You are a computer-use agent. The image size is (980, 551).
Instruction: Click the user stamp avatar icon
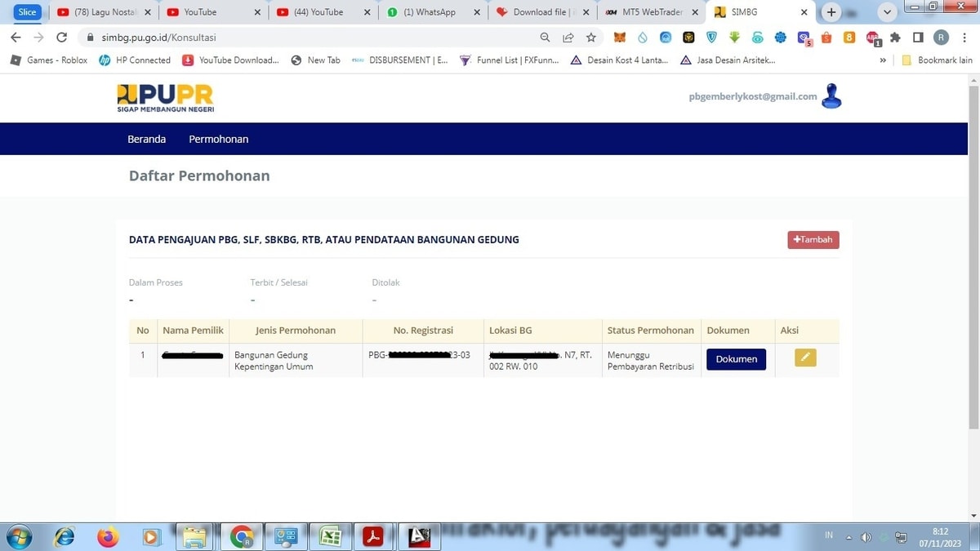tap(831, 96)
